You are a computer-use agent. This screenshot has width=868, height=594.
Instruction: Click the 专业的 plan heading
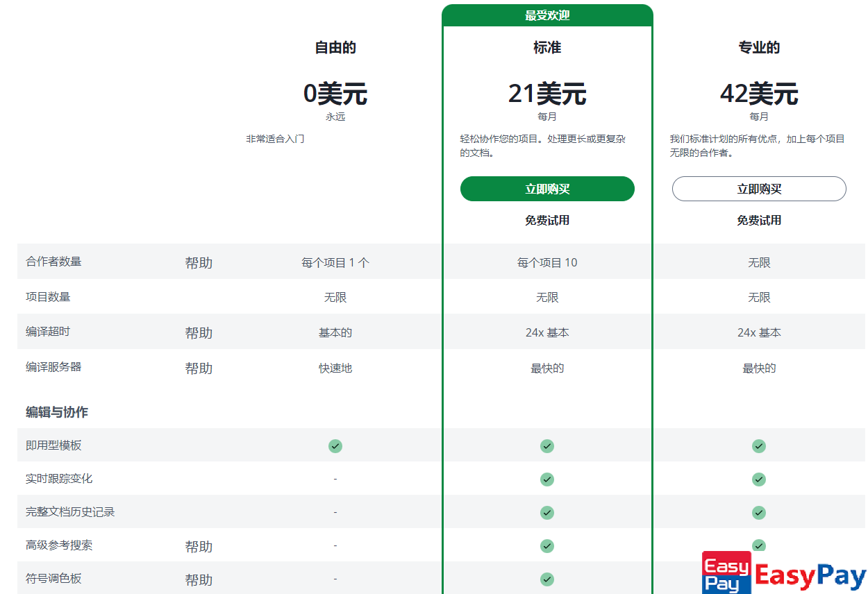tap(759, 48)
